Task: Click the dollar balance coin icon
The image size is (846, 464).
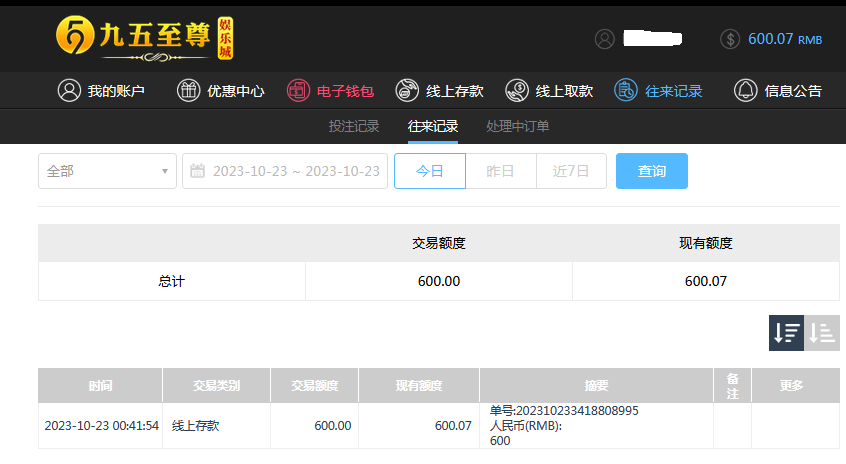Action: 730,39
